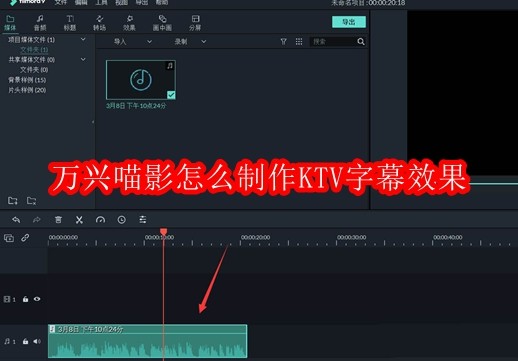Jump to 00:00:40:00 on the ruler
Viewport: 518px width, 361px height.
pos(448,237)
